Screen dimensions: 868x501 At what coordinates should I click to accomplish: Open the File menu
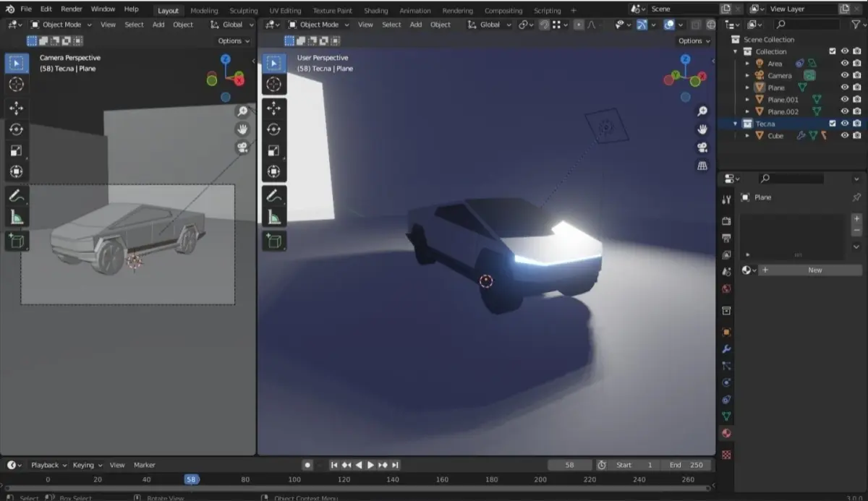tap(26, 9)
